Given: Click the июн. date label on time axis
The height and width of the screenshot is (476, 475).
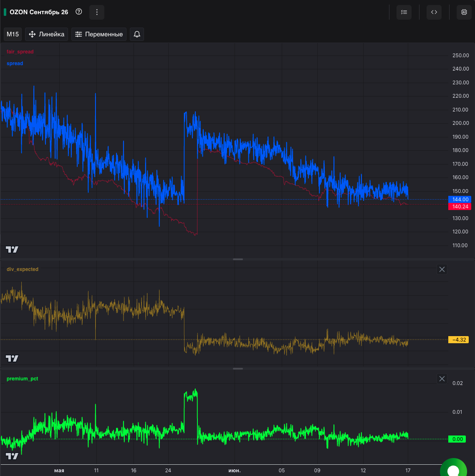Looking at the screenshot, I should click(x=235, y=471).
